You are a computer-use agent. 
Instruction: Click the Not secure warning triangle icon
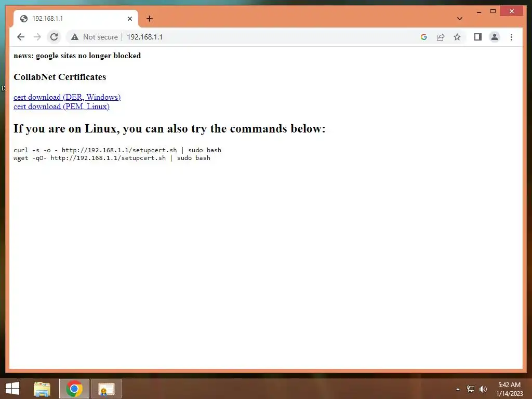click(x=75, y=37)
